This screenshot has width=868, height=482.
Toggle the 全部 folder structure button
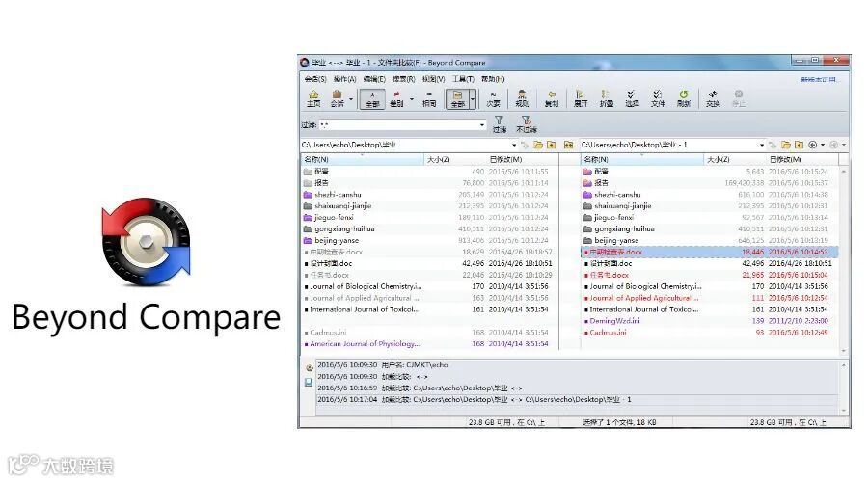458,99
